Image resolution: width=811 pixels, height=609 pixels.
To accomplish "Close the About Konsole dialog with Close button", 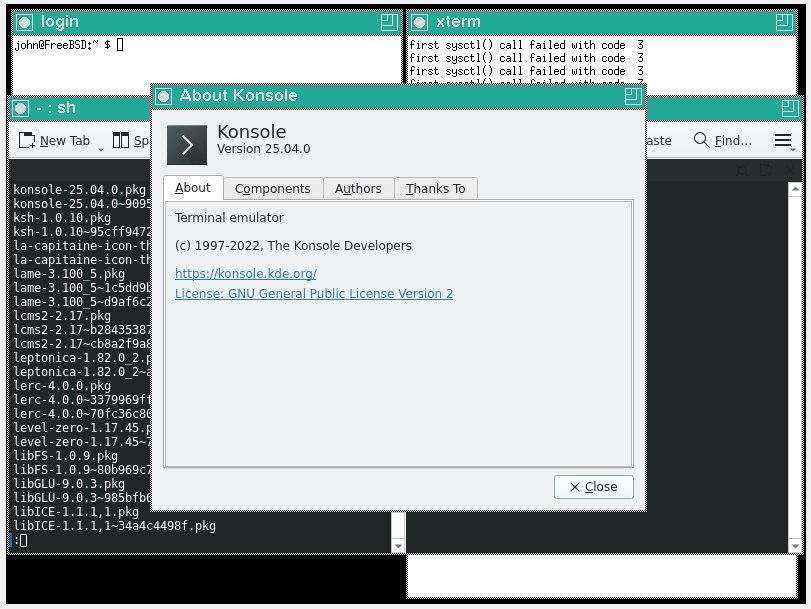I will pyautogui.click(x=593, y=487).
